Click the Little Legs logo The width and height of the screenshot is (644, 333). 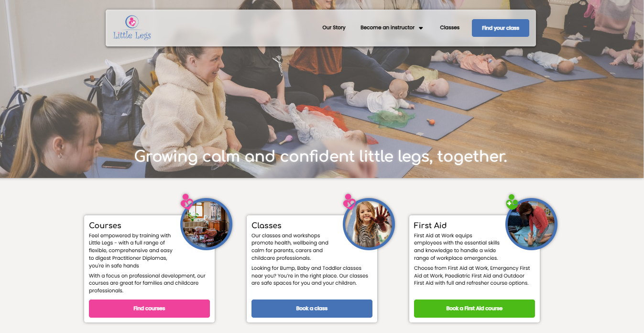[x=132, y=28]
